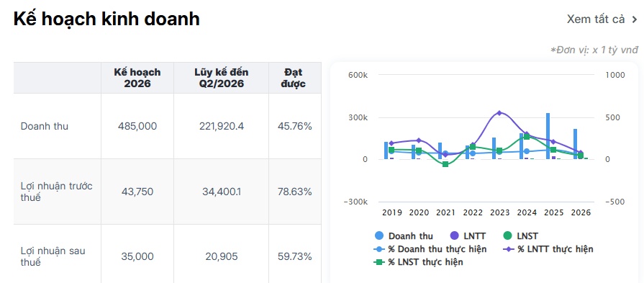
Task: Select the Doanh thu row label
Action: 45,126
